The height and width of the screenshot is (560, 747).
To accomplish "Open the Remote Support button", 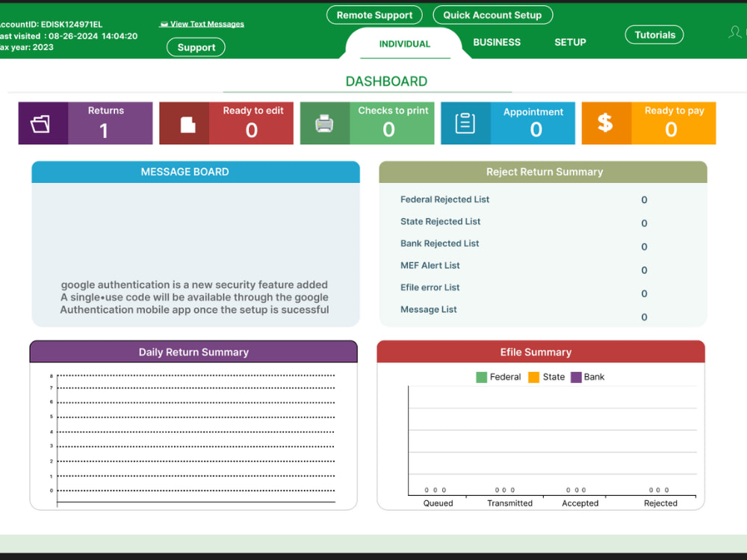I will (374, 15).
